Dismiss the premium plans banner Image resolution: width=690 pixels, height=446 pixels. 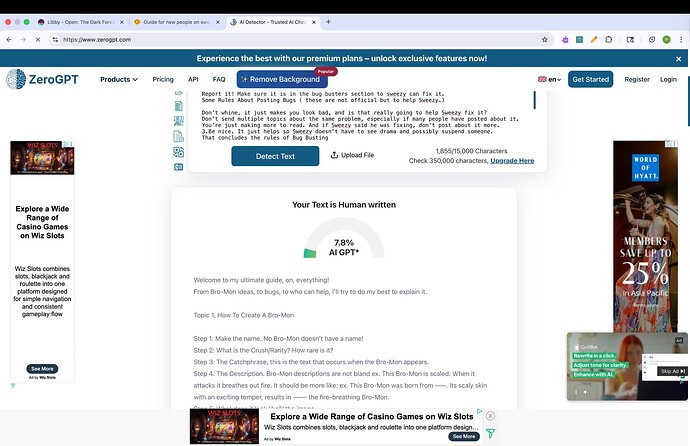(678, 58)
